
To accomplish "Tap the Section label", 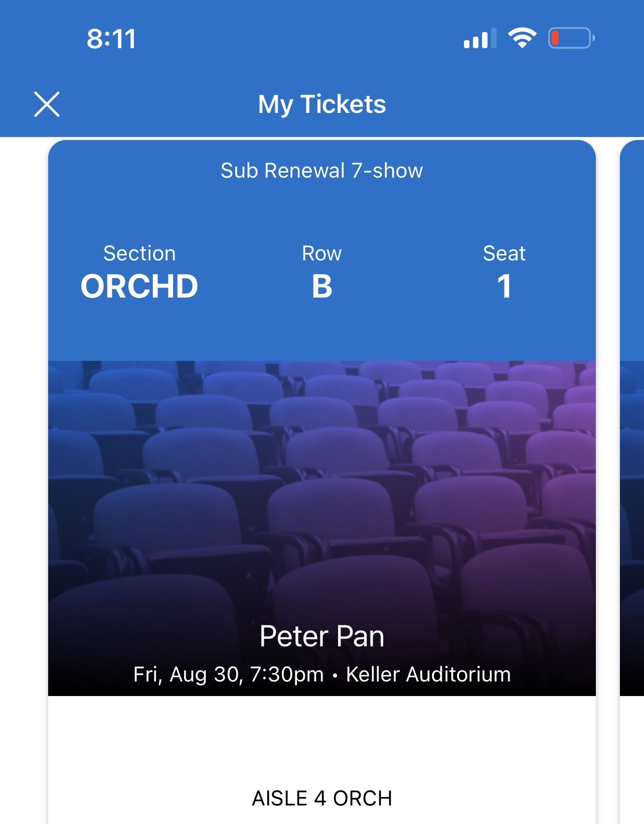I will tap(139, 253).
